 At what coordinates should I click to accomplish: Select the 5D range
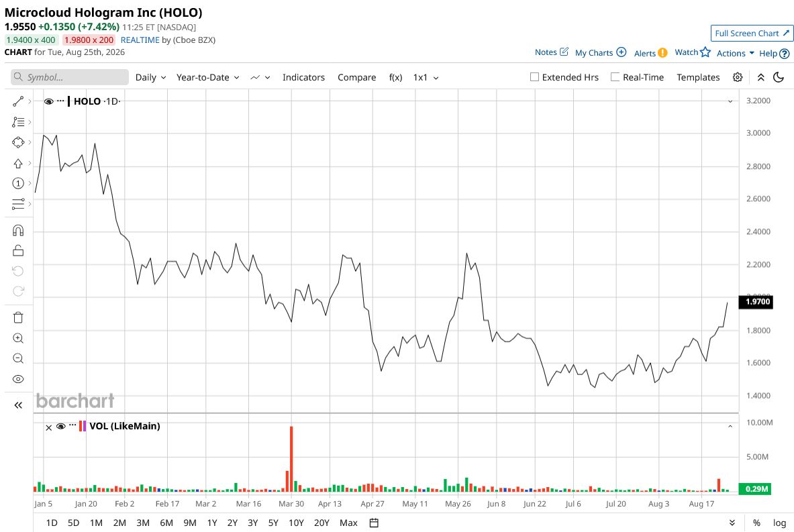point(73,523)
